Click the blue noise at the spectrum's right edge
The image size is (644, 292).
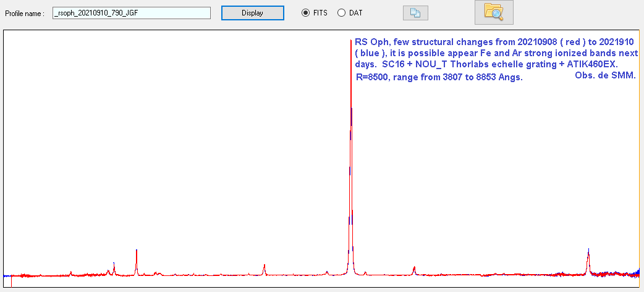point(637,272)
